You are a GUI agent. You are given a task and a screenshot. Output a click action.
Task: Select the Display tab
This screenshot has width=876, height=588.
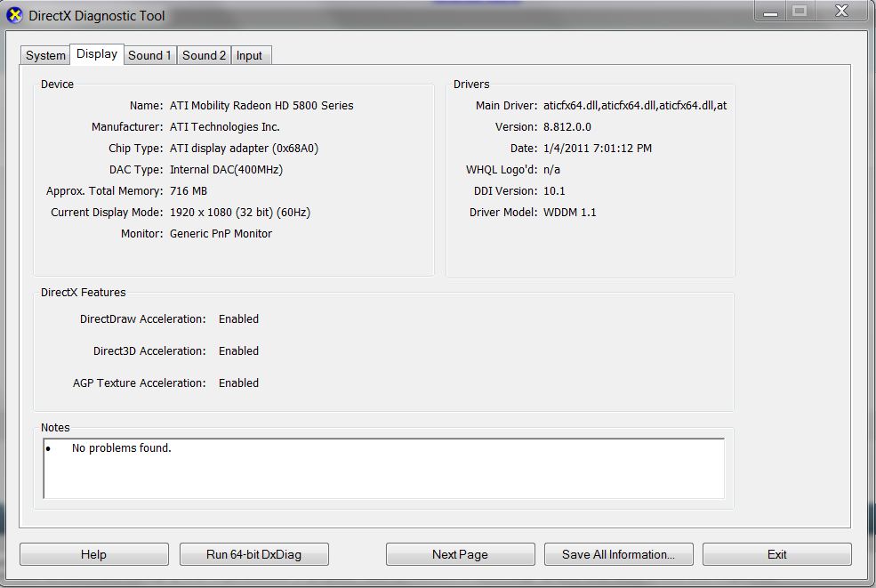coord(97,54)
